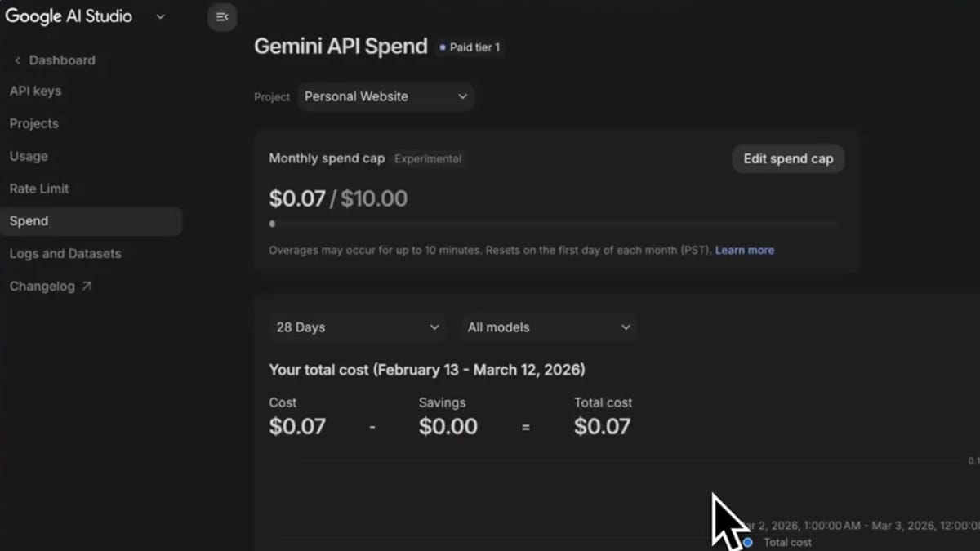
Task: Select the Total cost legend dot
Action: point(746,542)
